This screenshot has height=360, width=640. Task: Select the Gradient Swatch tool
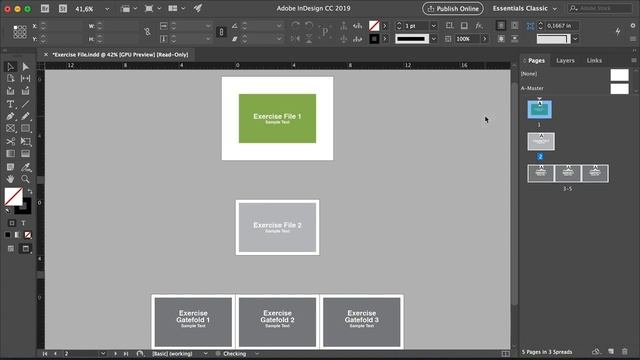coord(10,154)
